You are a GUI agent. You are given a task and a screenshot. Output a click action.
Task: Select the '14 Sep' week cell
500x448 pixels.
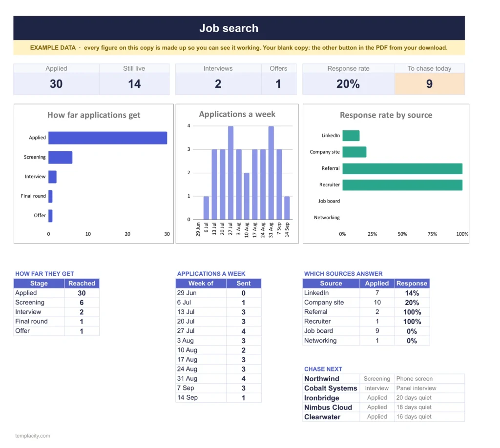pos(201,397)
